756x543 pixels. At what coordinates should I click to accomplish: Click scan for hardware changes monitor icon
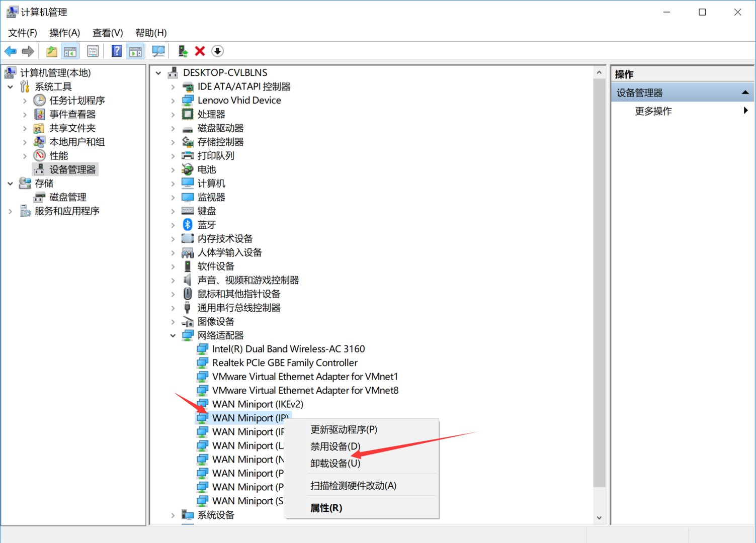click(158, 51)
